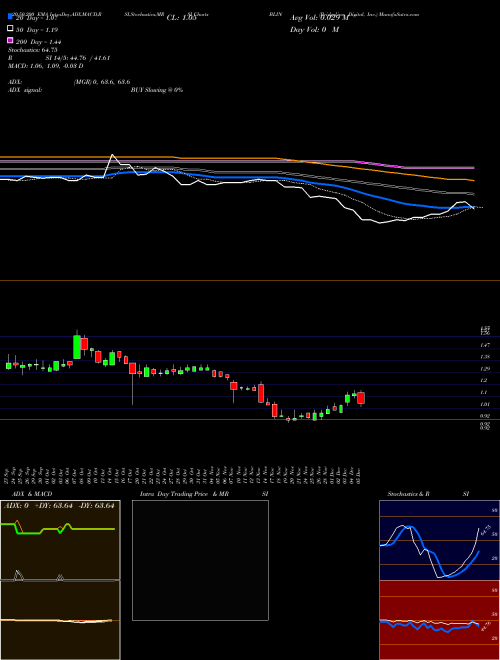Click the 1.29 price axis label
The image size is (500, 660).
point(485,369)
